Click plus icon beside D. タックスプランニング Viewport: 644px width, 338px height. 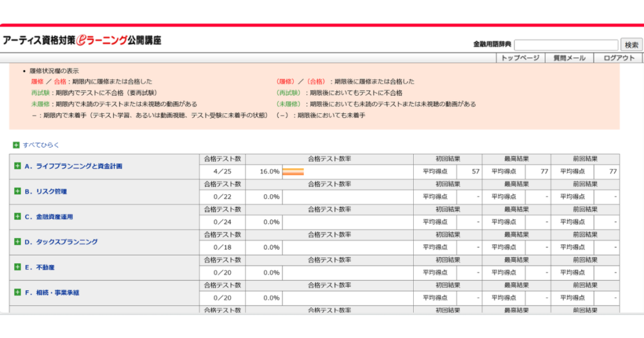click(18, 242)
